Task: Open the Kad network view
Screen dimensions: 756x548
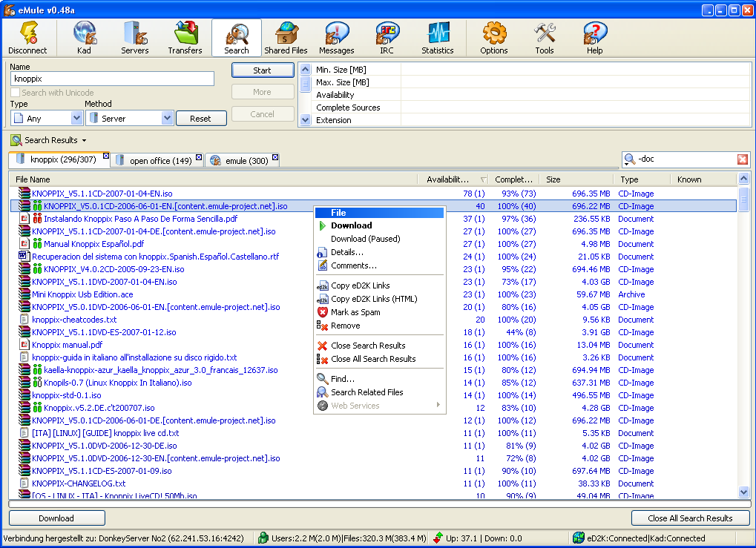Action: point(84,37)
